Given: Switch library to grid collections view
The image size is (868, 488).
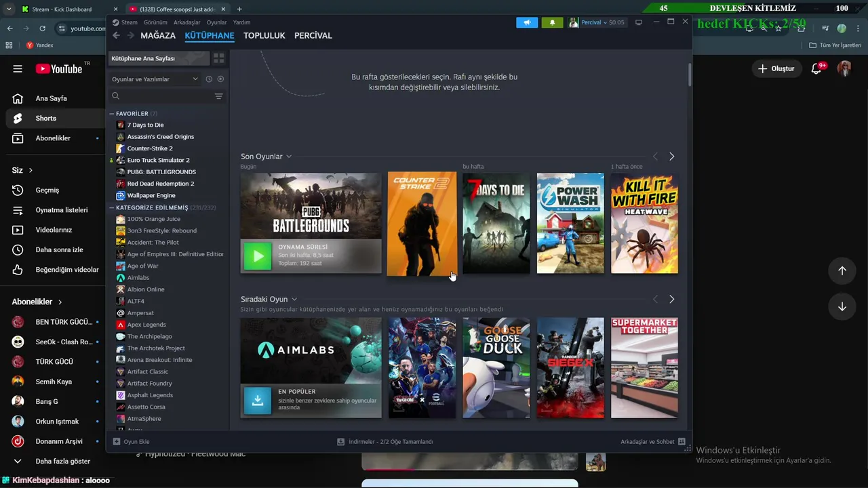Looking at the screenshot, I should 218,58.
